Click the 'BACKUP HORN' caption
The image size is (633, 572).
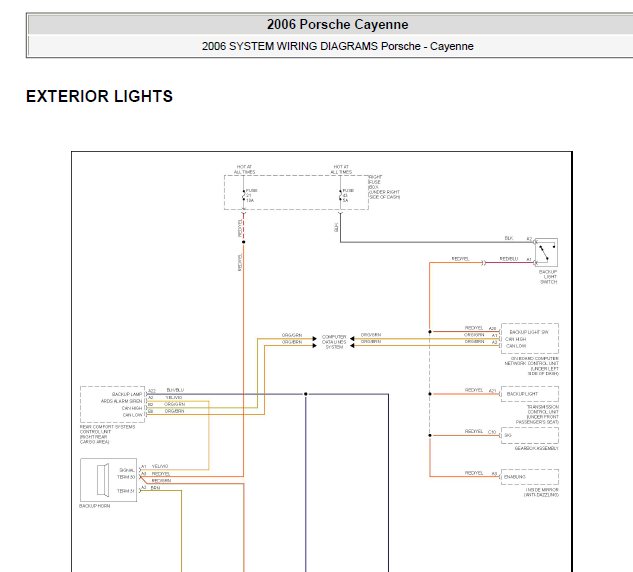click(x=94, y=506)
